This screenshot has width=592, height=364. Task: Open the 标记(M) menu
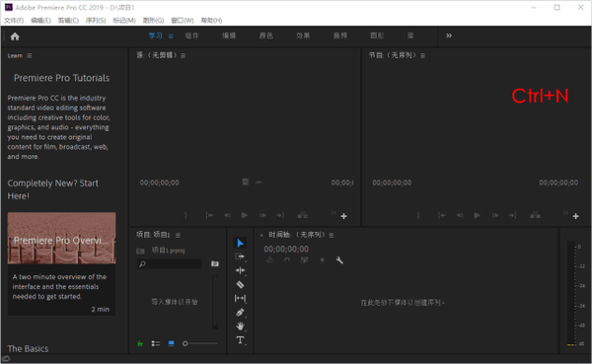tap(124, 21)
